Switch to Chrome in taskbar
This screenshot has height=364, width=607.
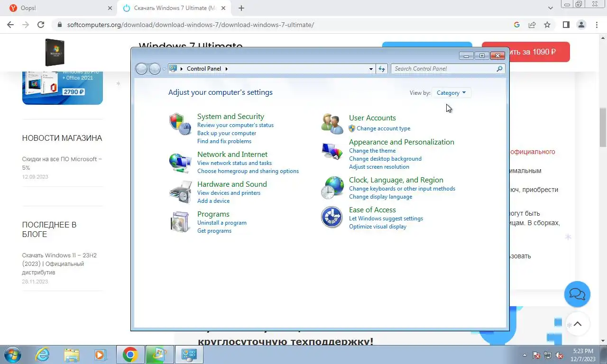click(130, 355)
